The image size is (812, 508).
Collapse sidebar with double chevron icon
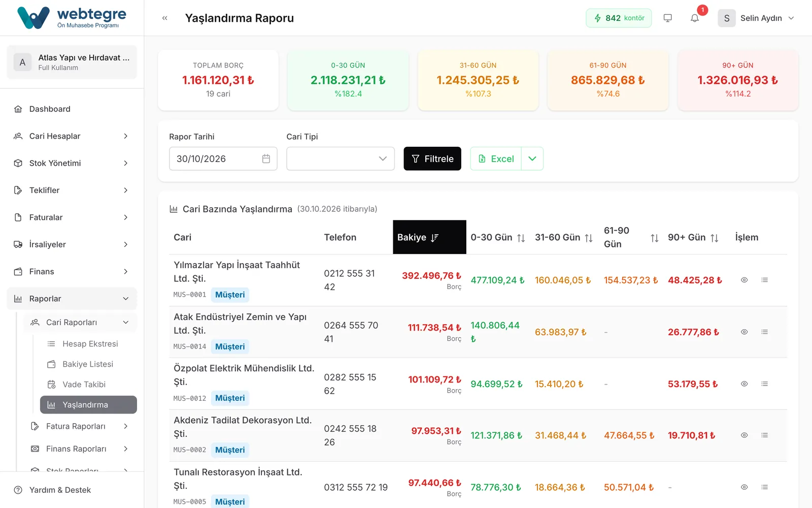click(x=164, y=18)
